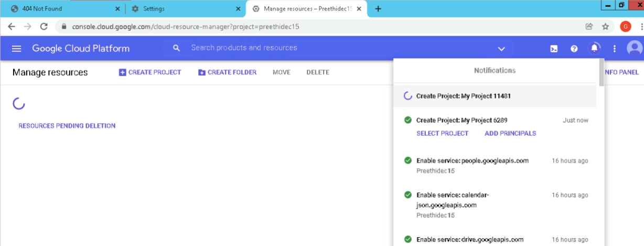Click ADD PRINCIPALS link in notification

[x=510, y=133]
